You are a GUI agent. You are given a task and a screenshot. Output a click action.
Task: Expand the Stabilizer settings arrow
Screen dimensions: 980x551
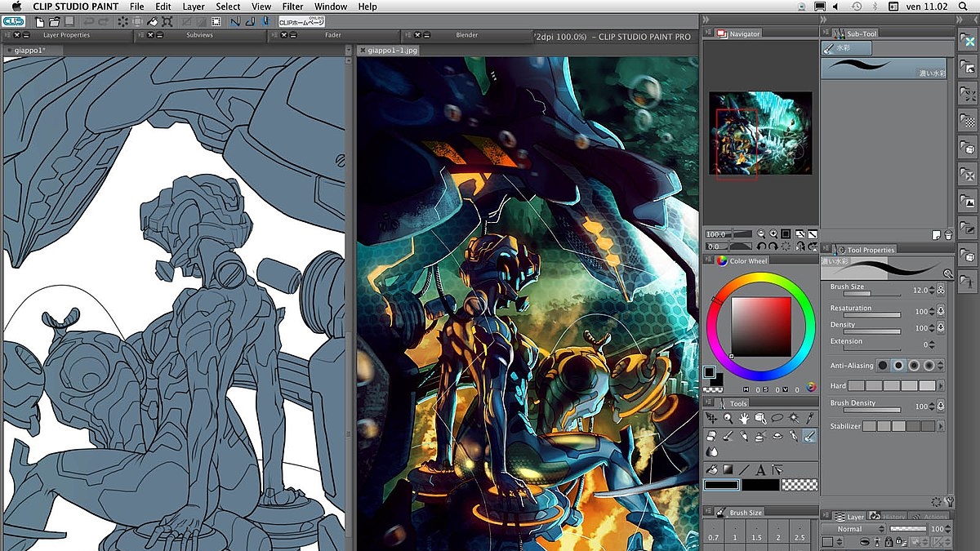[941, 426]
